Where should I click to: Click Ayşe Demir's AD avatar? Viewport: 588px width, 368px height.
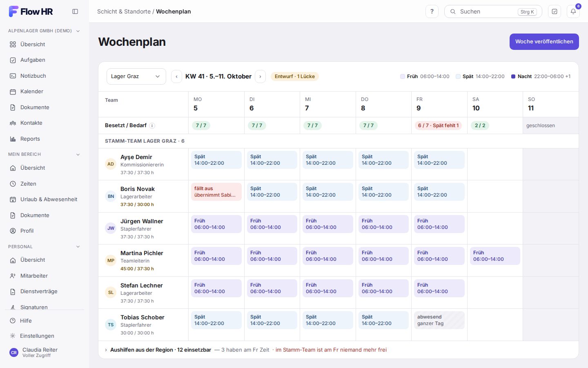pos(111,164)
